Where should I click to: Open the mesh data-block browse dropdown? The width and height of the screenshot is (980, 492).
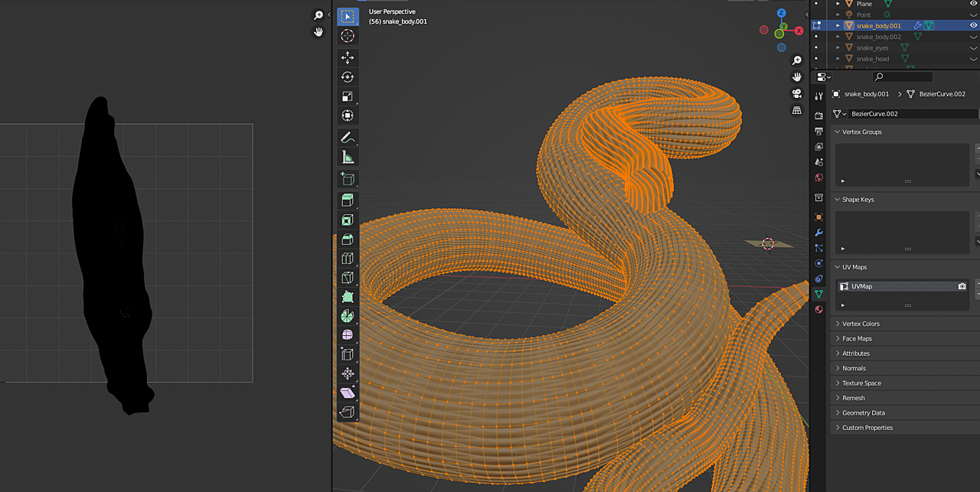(840, 113)
